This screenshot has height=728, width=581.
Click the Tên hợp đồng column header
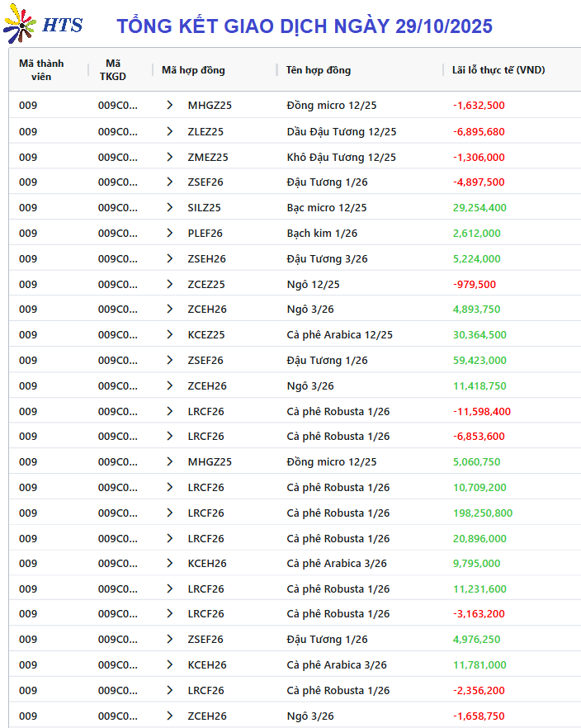(319, 70)
